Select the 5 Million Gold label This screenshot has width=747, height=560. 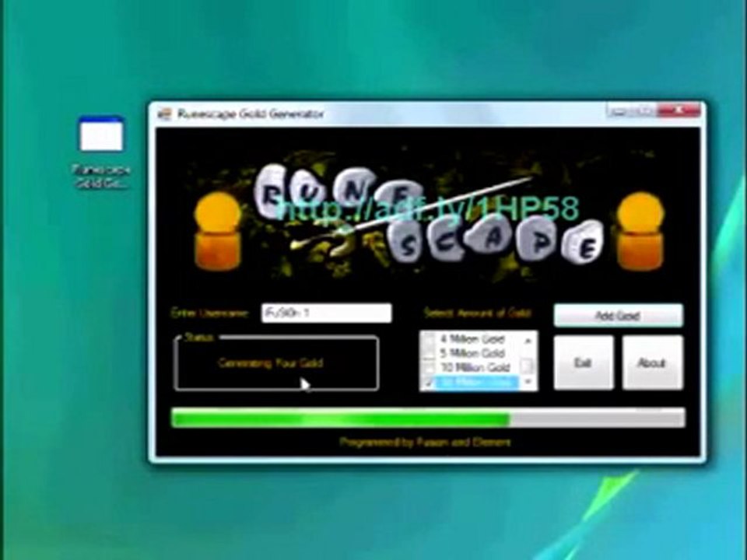[472, 354]
